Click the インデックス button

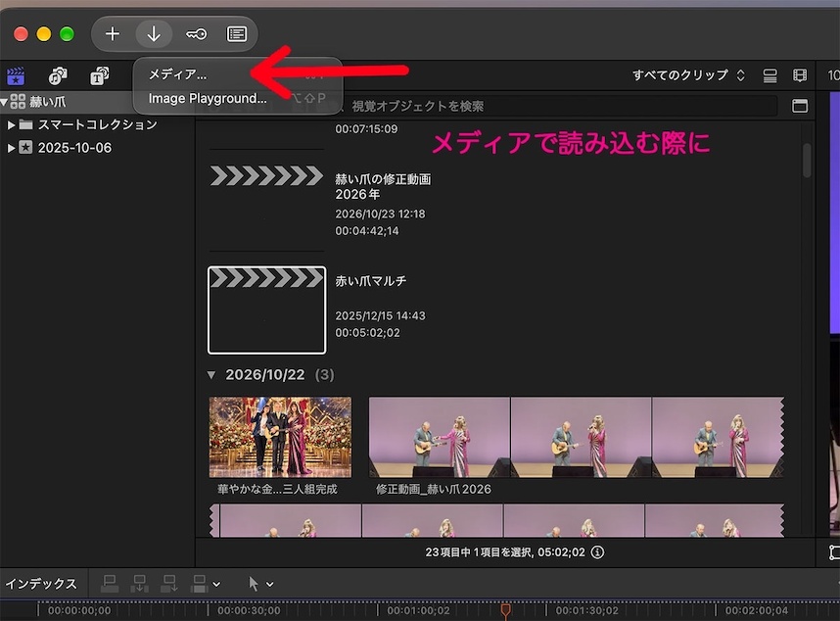(x=41, y=584)
